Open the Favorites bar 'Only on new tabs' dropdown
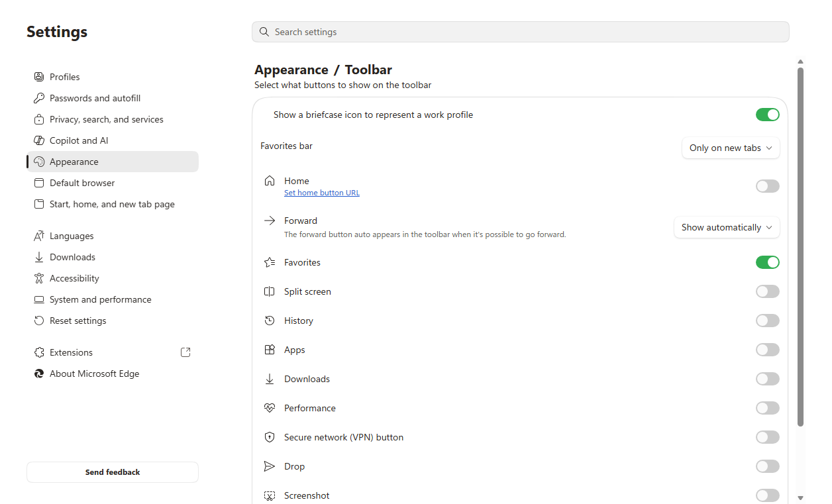 point(731,148)
